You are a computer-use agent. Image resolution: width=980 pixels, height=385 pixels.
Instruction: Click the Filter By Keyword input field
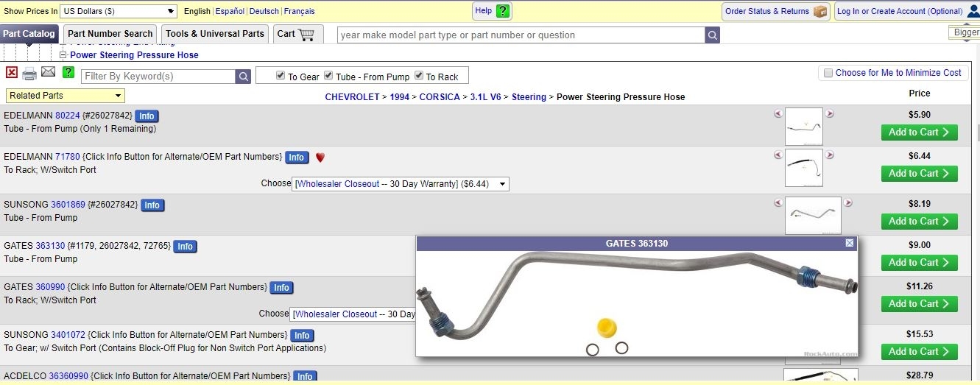click(158, 77)
